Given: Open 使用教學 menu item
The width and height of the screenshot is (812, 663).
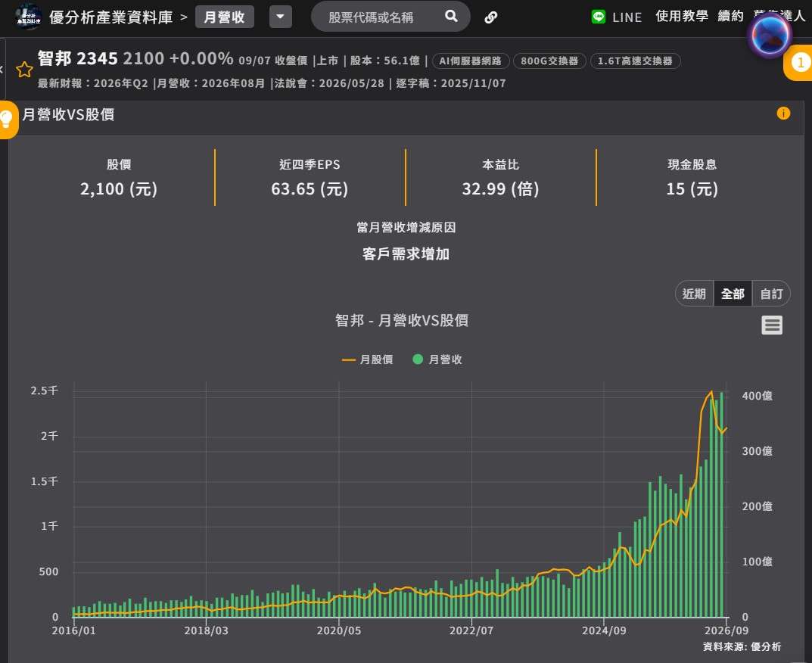Looking at the screenshot, I should click(x=682, y=16).
